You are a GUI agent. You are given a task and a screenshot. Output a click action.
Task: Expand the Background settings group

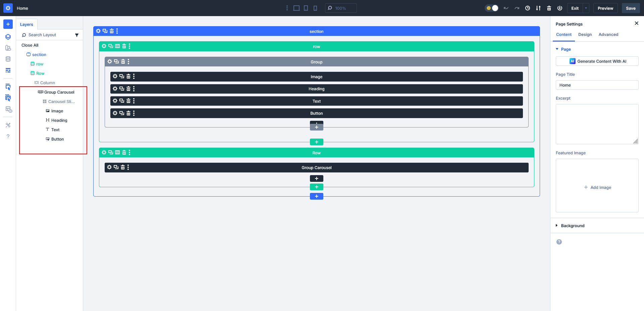[572, 226]
